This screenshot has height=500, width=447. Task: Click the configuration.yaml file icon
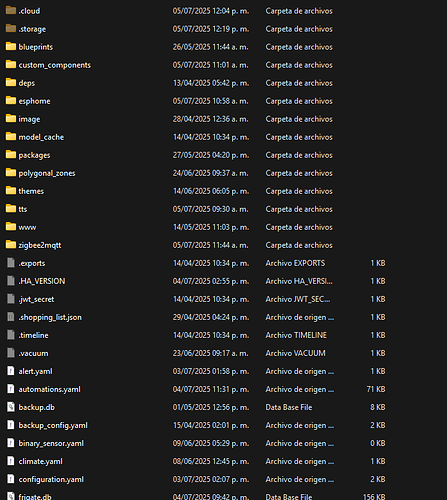[11, 479]
